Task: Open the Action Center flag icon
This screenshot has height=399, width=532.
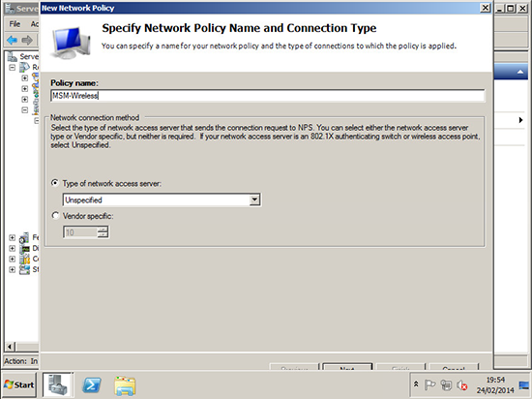Action: tap(429, 384)
